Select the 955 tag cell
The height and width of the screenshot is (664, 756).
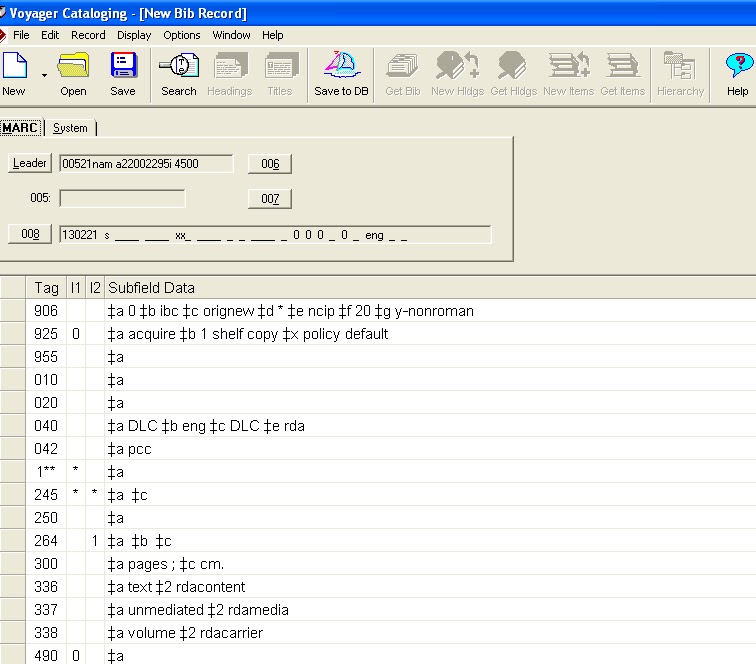coord(46,357)
